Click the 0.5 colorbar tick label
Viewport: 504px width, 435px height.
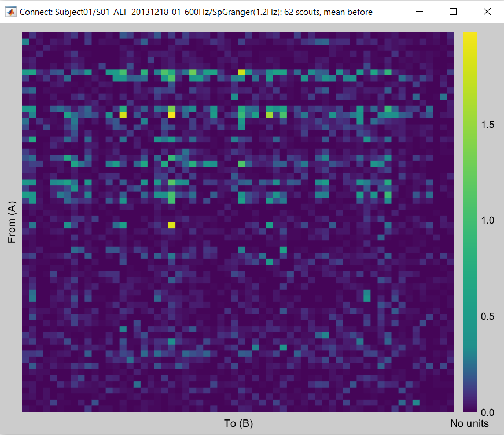487,317
